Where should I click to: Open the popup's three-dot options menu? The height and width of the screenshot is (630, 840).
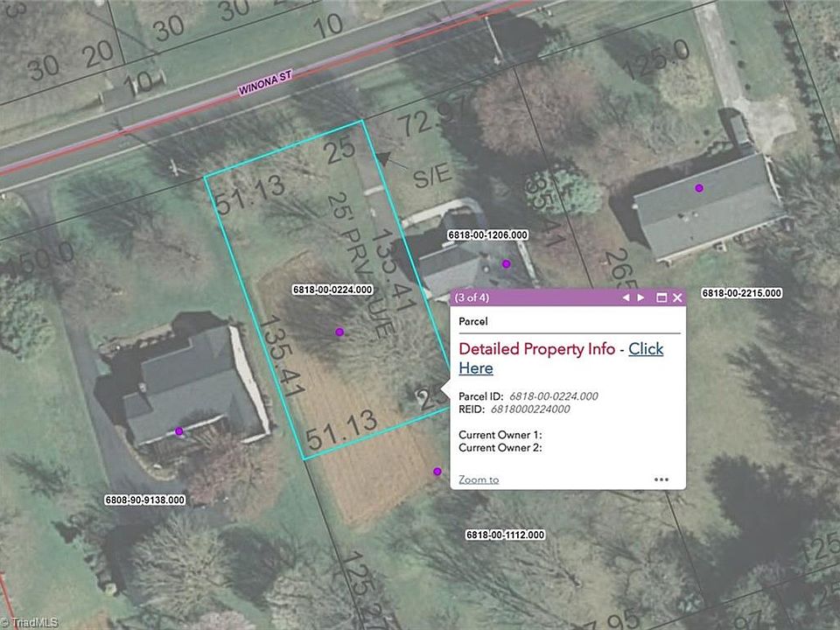point(661,479)
